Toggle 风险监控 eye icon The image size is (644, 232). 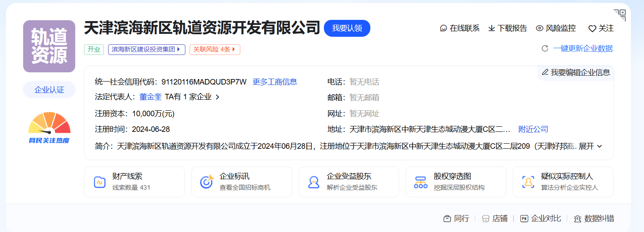pos(539,28)
